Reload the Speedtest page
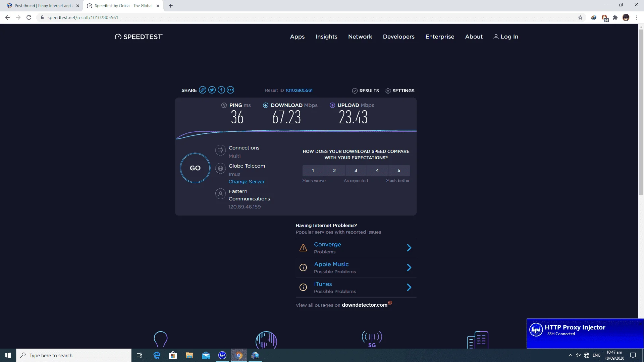644x362 pixels. (x=29, y=17)
